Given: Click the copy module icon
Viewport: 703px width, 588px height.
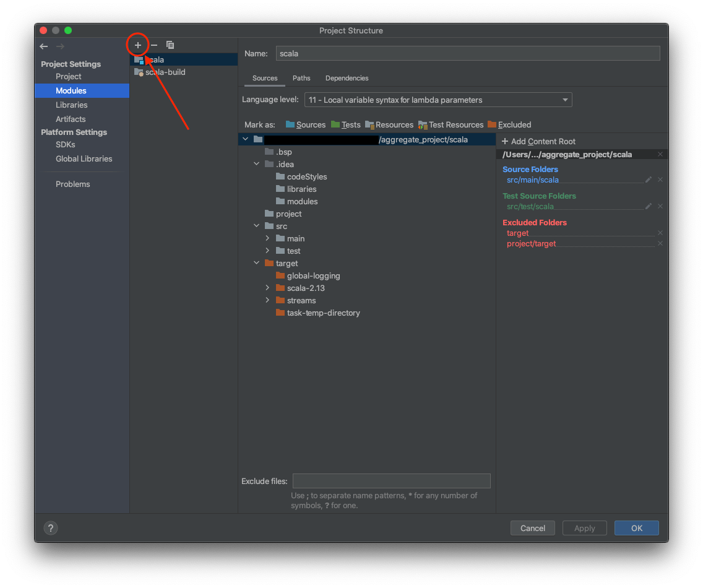Looking at the screenshot, I should point(170,45).
